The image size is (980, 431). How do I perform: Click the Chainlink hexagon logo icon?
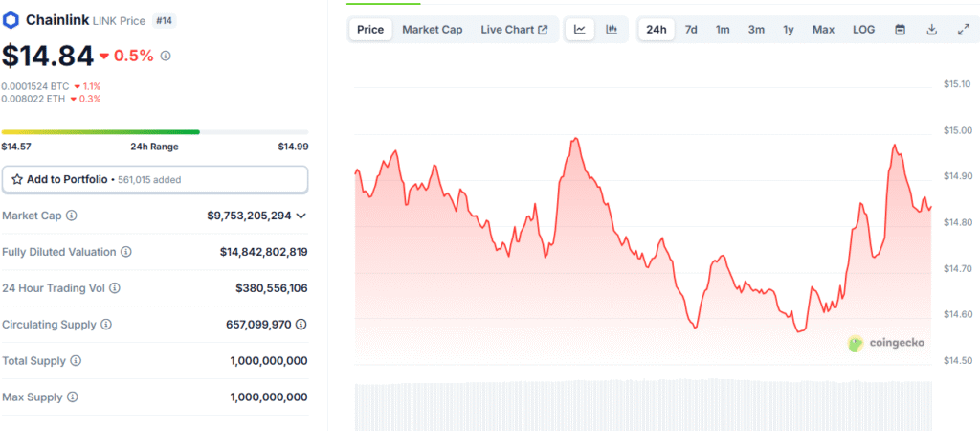point(11,21)
